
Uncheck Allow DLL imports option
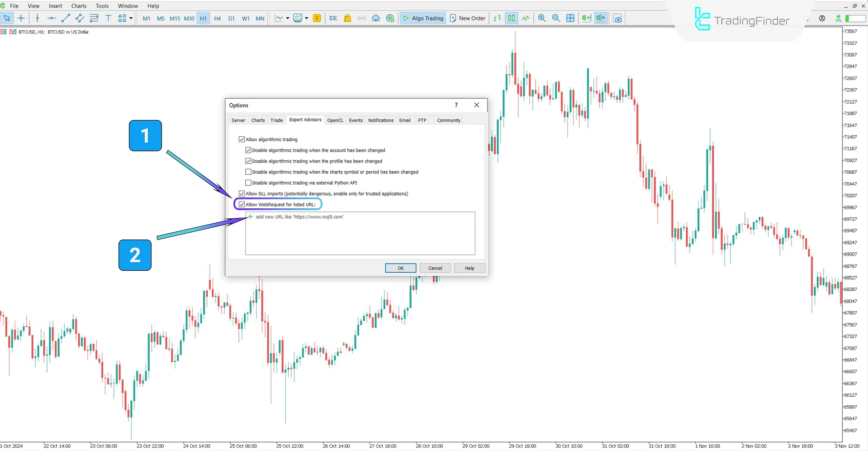pyautogui.click(x=242, y=193)
